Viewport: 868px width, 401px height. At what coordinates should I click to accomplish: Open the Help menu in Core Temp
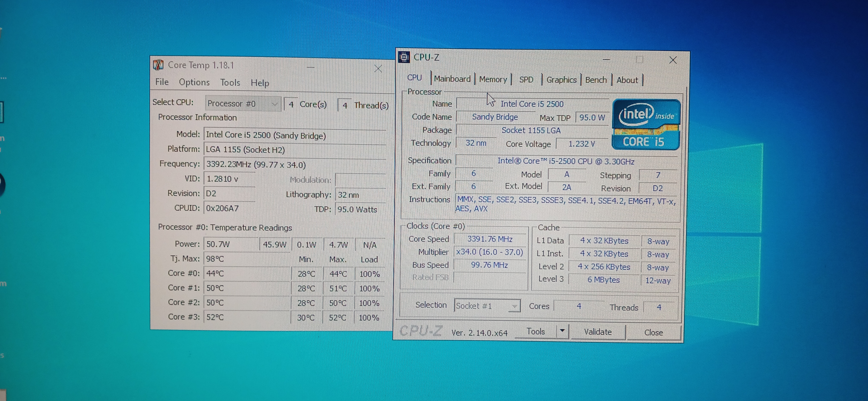pos(260,83)
